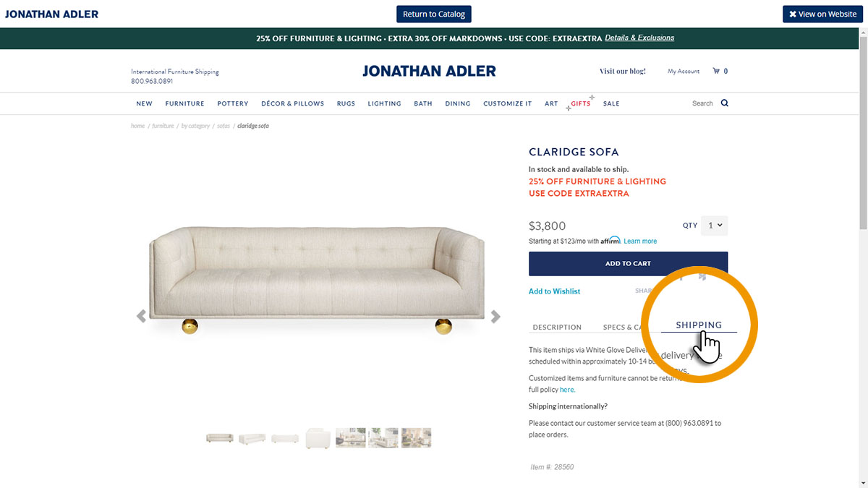The height and width of the screenshot is (488, 868).
Task: Add the Claridge Sofa to cart
Action: [628, 264]
